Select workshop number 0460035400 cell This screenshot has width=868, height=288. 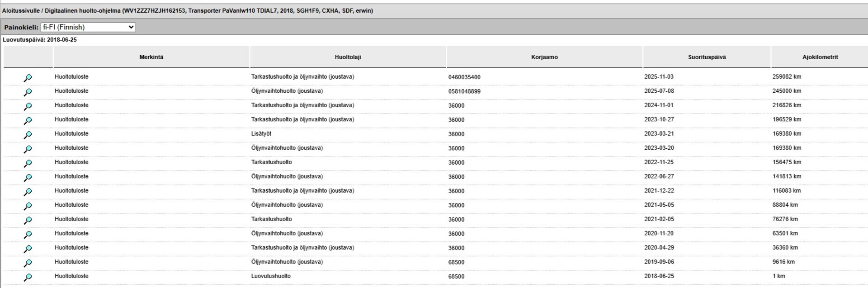[x=464, y=77]
